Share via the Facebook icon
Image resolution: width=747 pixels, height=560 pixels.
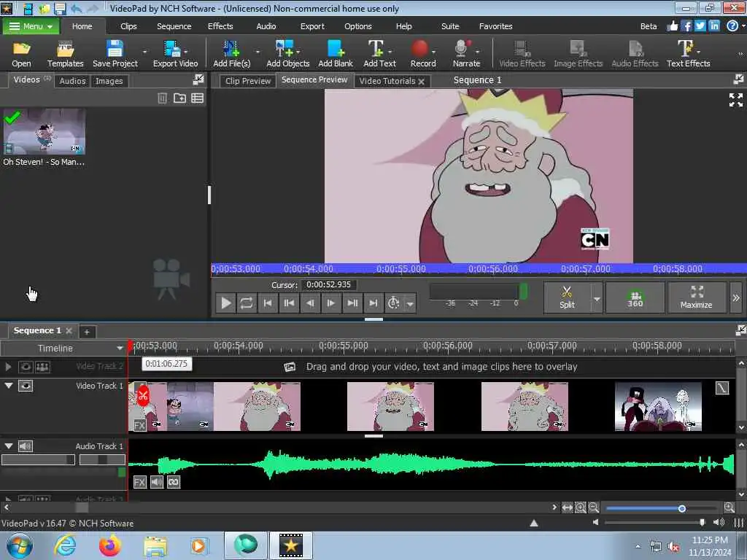686,26
